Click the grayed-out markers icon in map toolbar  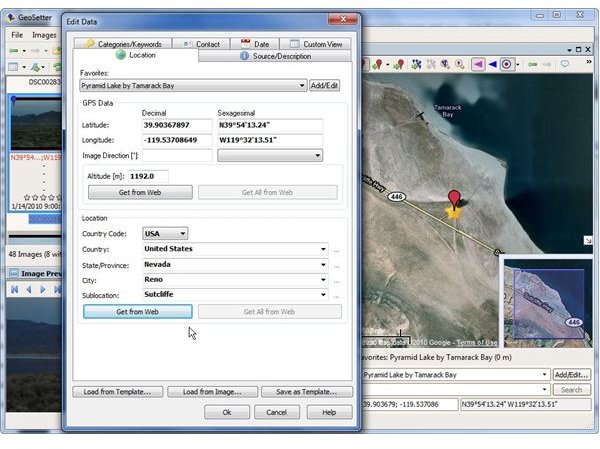[x=431, y=64]
